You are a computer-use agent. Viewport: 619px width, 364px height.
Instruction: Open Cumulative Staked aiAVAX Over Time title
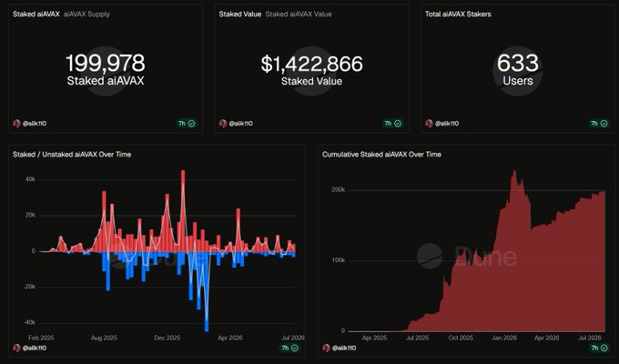[381, 155]
